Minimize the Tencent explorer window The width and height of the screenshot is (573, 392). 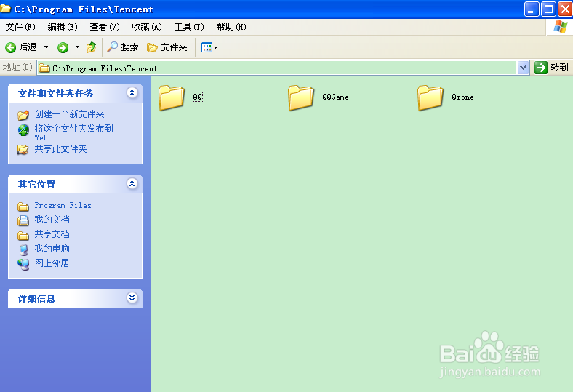click(532, 9)
